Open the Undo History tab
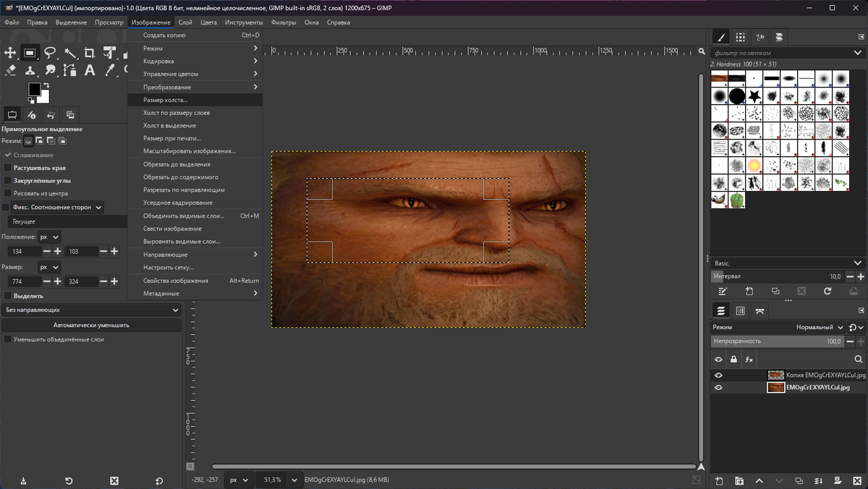868x489 pixels. click(51, 114)
